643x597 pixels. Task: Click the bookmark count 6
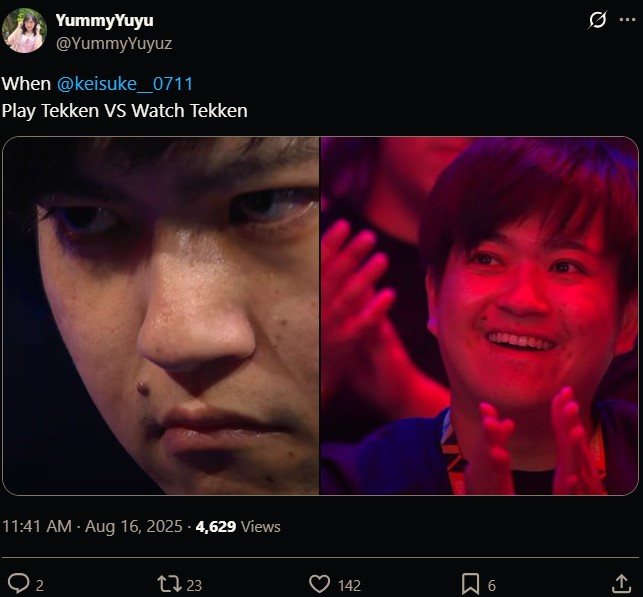click(x=492, y=585)
